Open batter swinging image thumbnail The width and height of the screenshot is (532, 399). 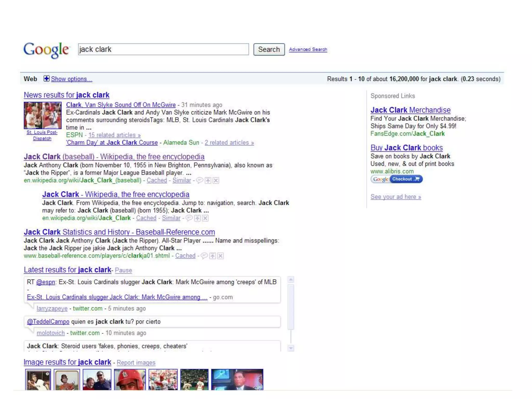click(163, 380)
